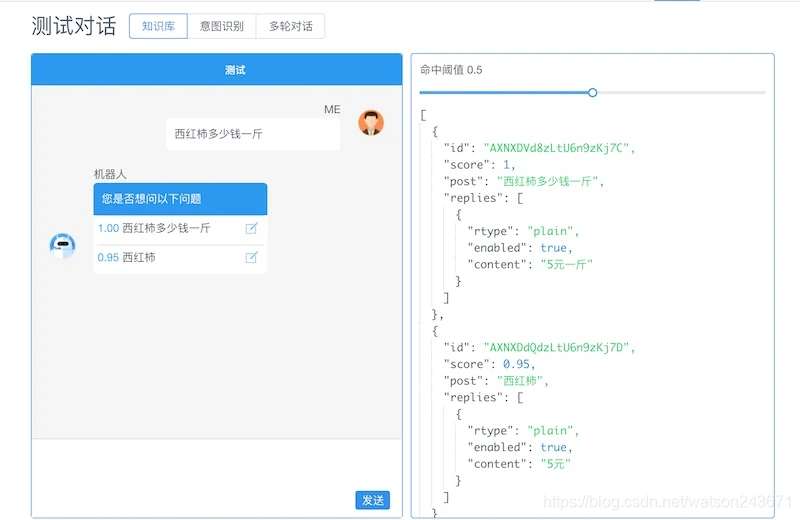Click the robot avatar icon
This screenshot has height=520, width=800.
click(x=62, y=246)
